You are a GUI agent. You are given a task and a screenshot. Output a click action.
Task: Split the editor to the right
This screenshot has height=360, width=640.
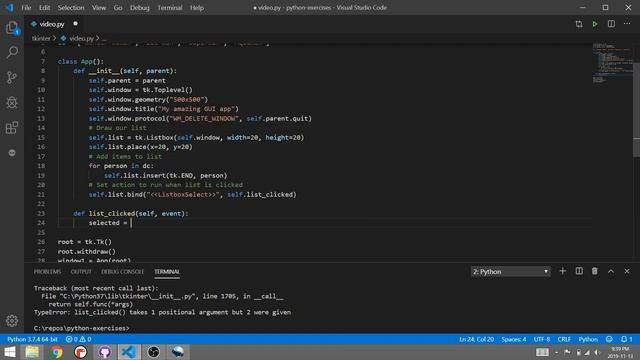click(x=611, y=24)
